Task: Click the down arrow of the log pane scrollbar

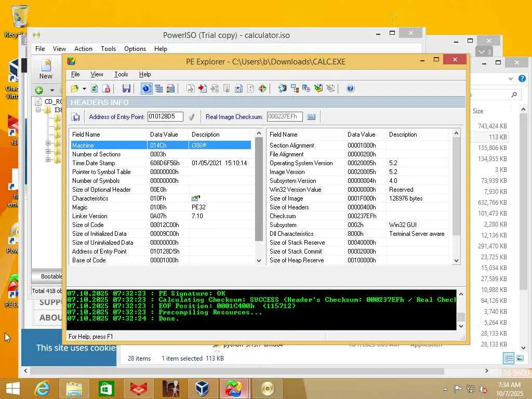Action: tap(461, 326)
